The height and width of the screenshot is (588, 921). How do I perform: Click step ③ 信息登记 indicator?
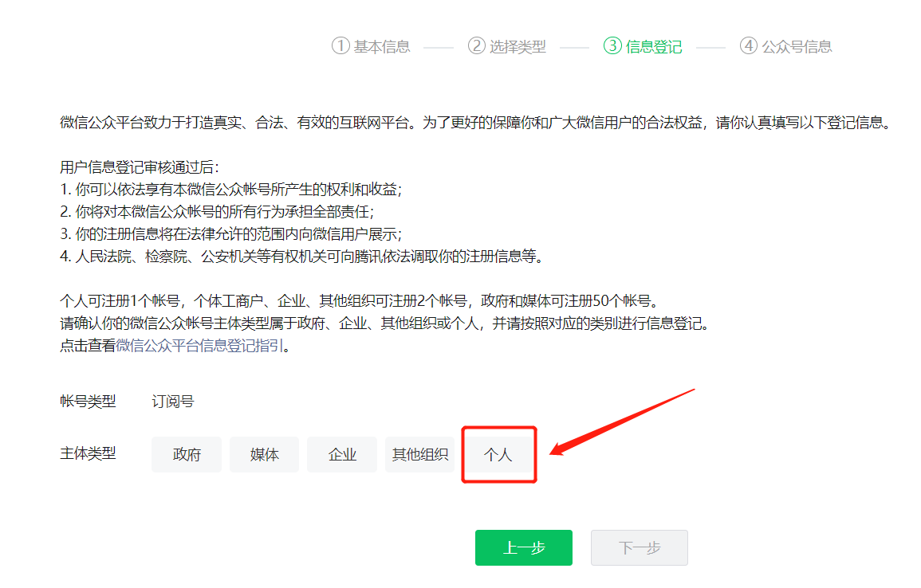642,46
